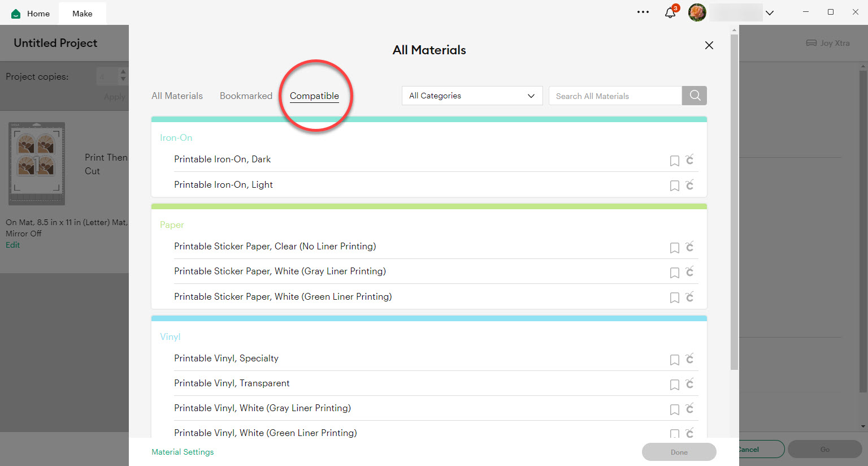The image size is (868, 466).
Task: Bookmark the Printable Vinyl, Transparent material
Action: click(674, 385)
